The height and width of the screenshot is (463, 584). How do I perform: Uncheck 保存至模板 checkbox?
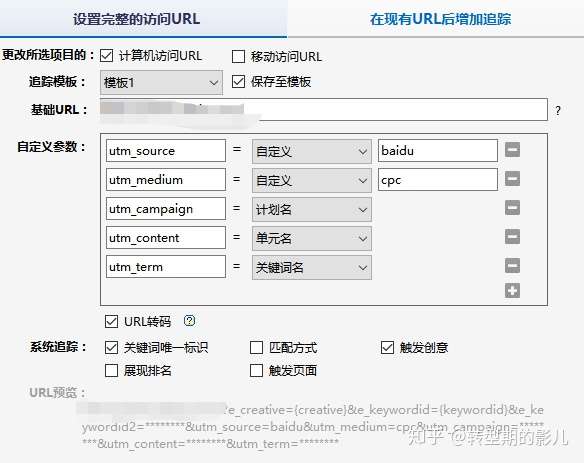coord(238,82)
